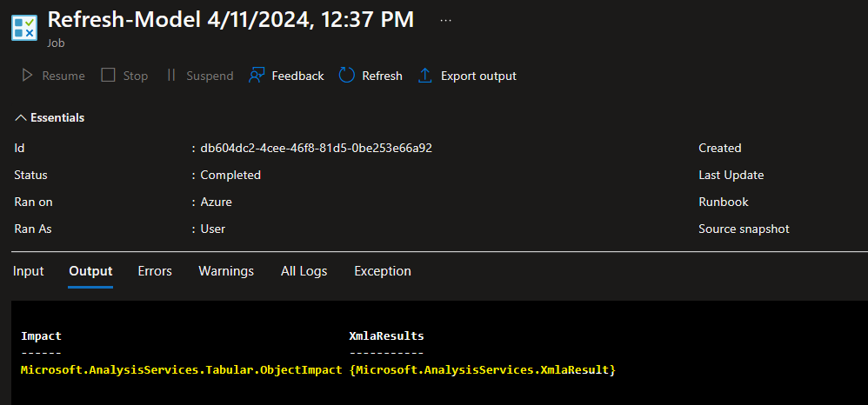Click the Microsoft.AnalysisServices.Tabular.ObjectImpact output value

pyautogui.click(x=182, y=370)
